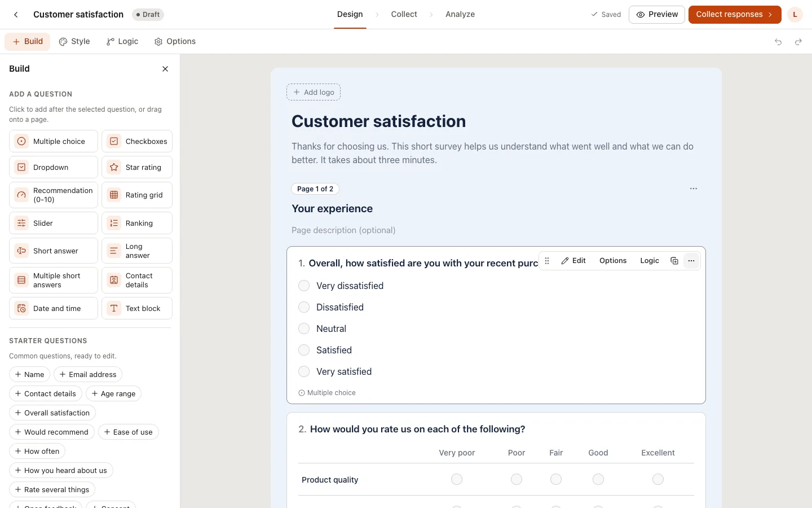
Task: Open the Options tab in toolbar
Action: point(175,42)
